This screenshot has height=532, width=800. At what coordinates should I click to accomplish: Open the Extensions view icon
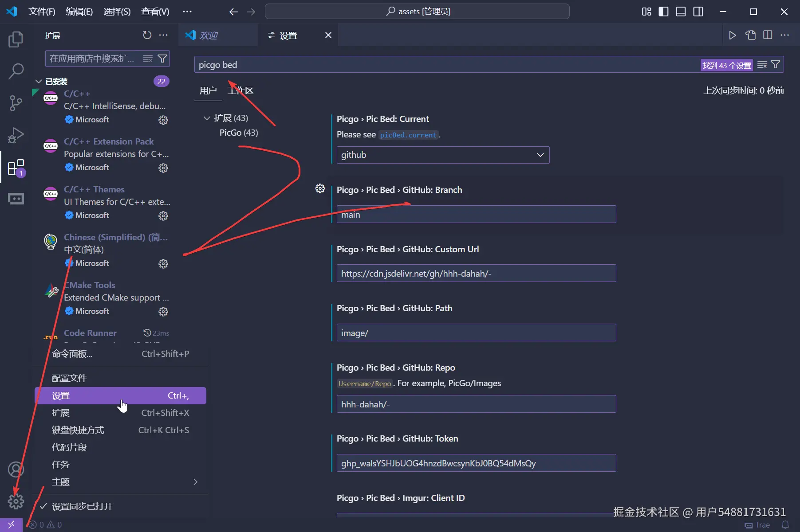(x=16, y=168)
